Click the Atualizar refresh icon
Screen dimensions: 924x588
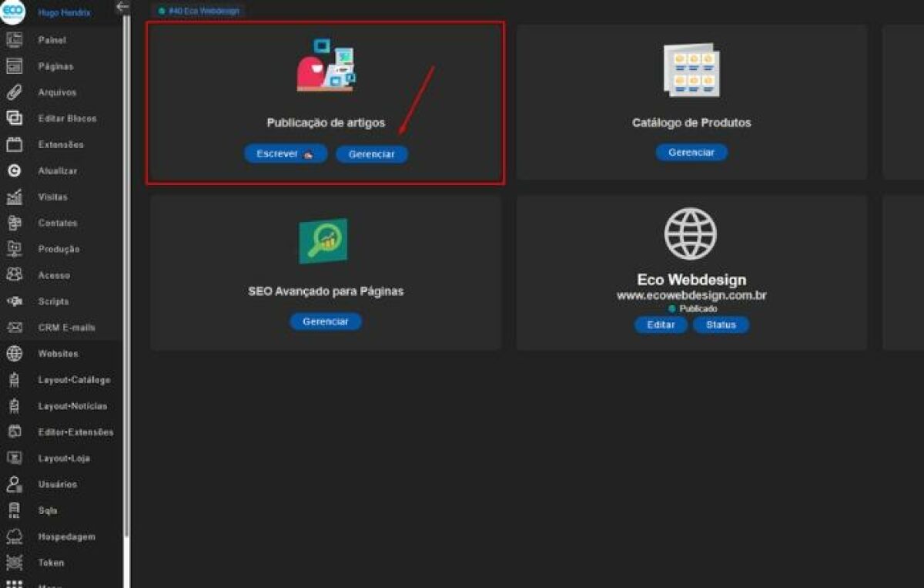coord(14,171)
